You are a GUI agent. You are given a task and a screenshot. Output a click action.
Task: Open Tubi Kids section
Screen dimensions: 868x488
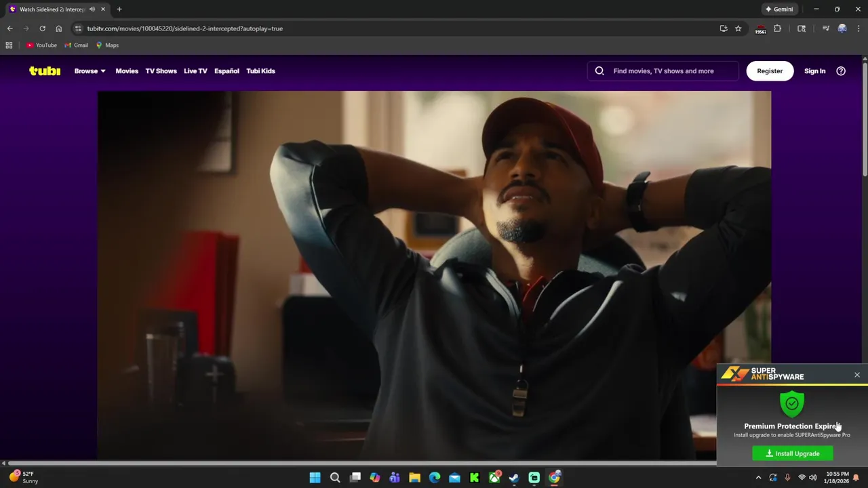260,70
